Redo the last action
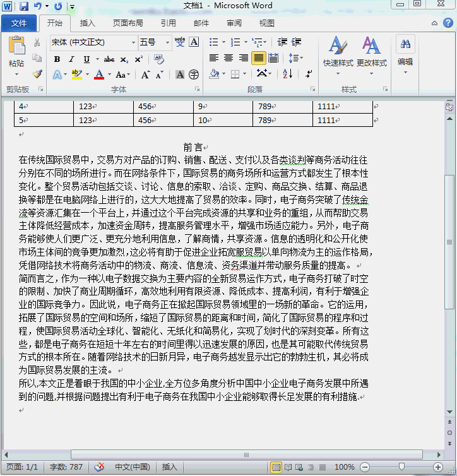 coord(58,6)
